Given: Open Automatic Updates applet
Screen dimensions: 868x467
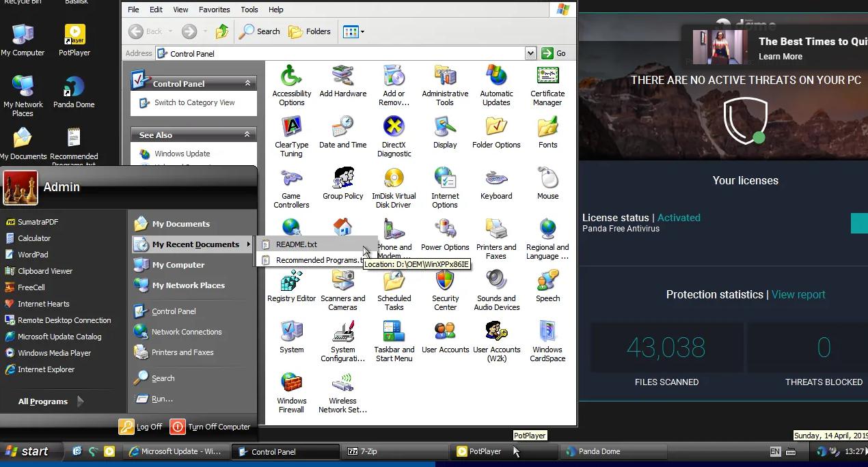Looking at the screenshot, I should [x=496, y=85].
